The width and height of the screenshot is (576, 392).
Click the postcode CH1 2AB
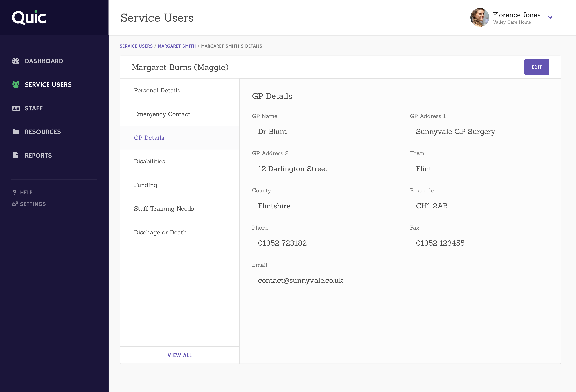(432, 206)
